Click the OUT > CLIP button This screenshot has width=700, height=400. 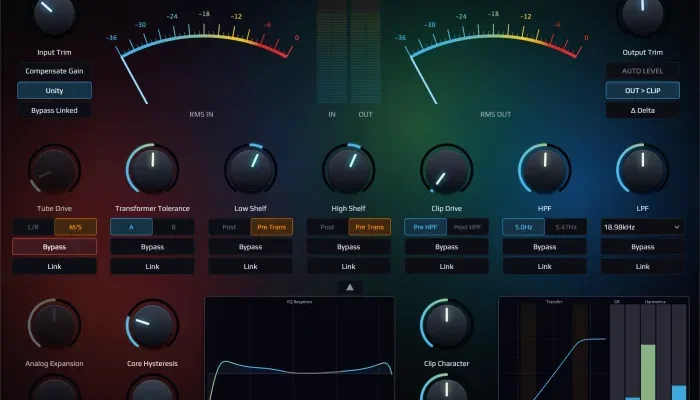(x=642, y=90)
